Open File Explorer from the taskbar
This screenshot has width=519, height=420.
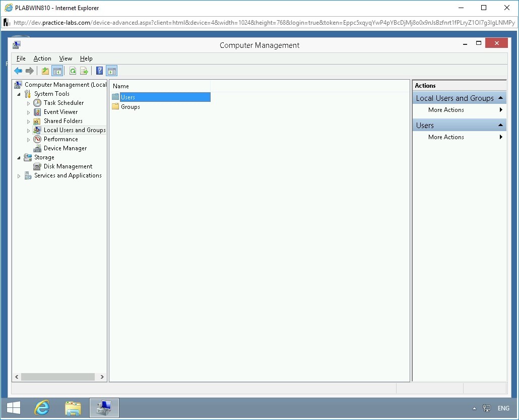[x=73, y=407]
